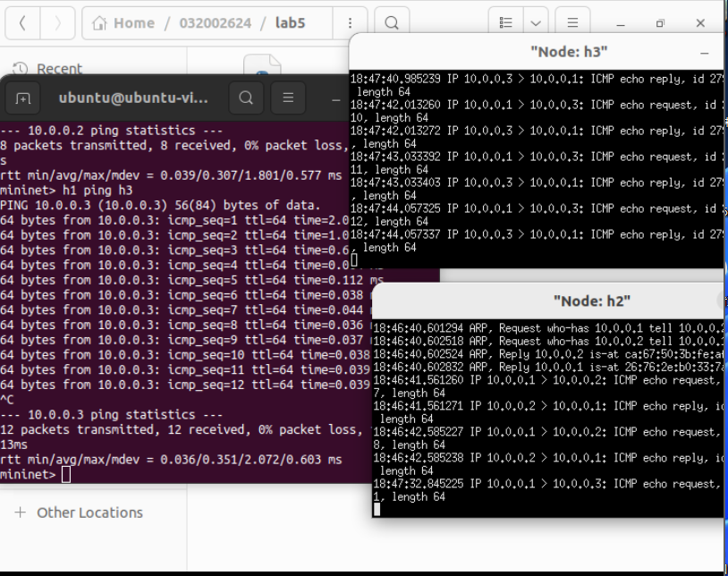Click the "Node: h2" title bar
Image resolution: width=728 pixels, height=576 pixels.
point(592,301)
